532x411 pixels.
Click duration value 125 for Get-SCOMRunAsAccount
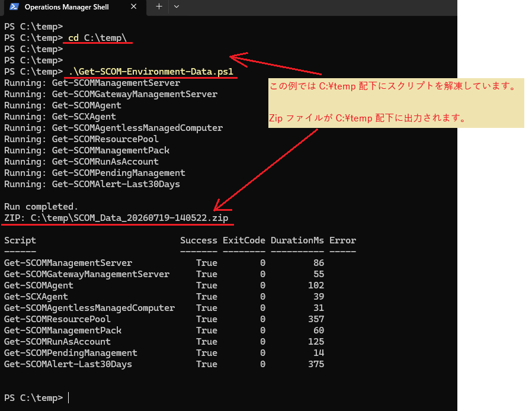(x=316, y=341)
